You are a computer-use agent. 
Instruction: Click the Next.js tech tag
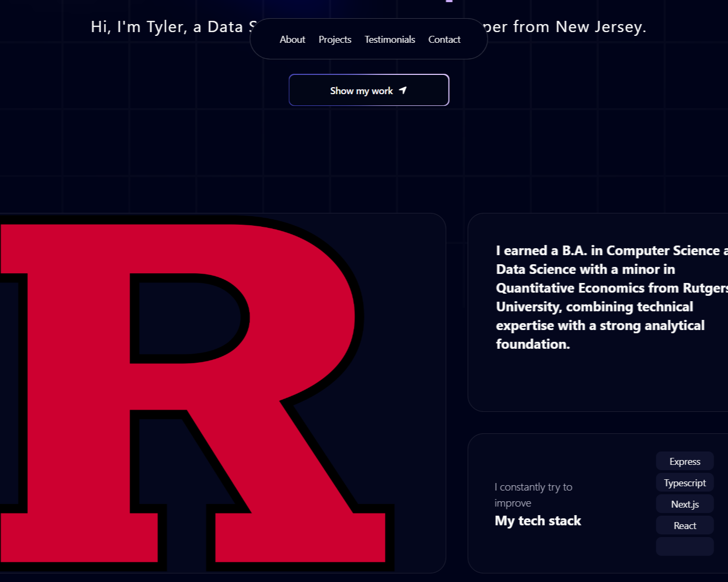[x=685, y=504]
